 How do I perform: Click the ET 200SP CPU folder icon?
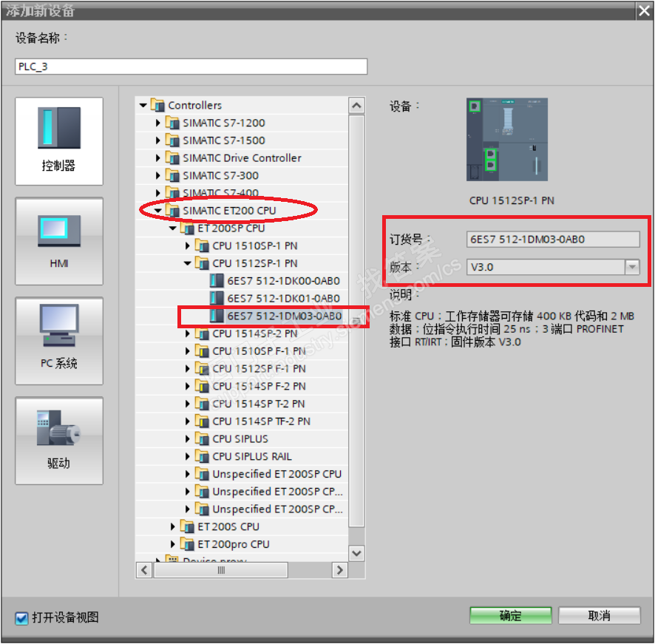click(x=187, y=228)
